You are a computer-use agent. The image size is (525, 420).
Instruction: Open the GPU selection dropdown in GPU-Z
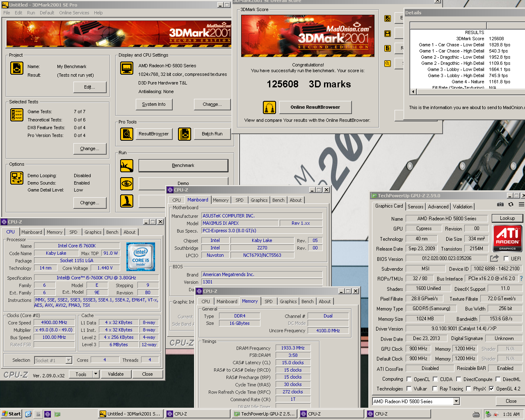pyautogui.click(x=456, y=401)
